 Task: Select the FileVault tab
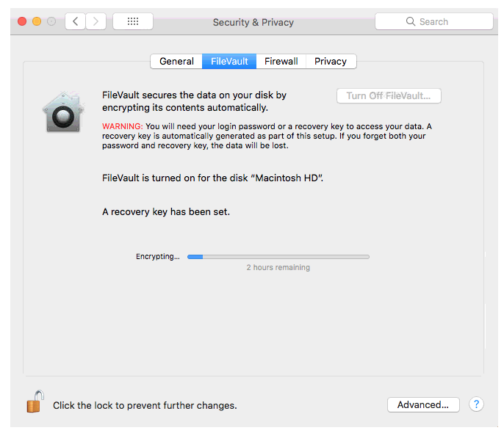229,62
